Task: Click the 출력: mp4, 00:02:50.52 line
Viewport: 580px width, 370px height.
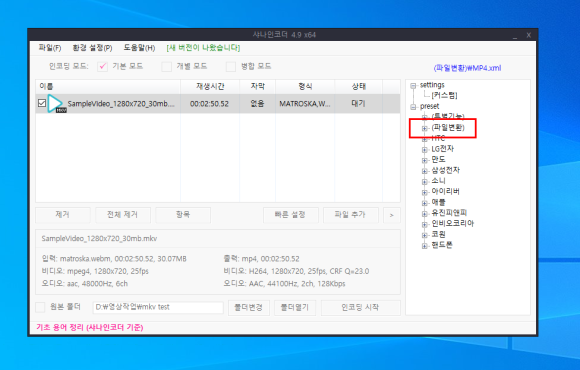Action: point(262,259)
